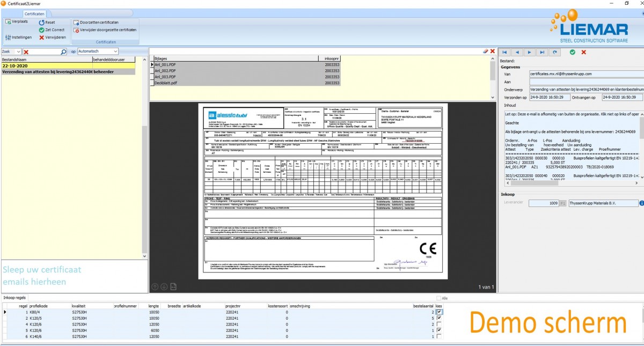
Task: Click the empty Aan field
Action: point(586,82)
